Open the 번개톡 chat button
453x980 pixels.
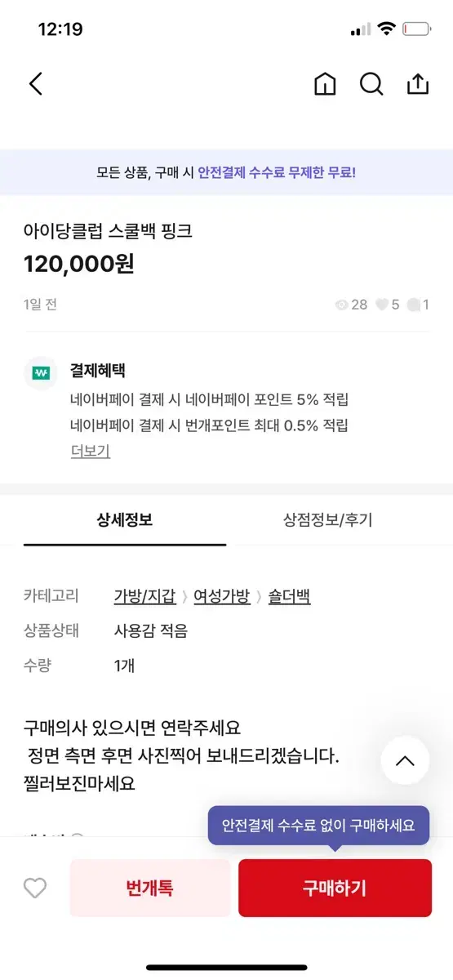coord(150,888)
